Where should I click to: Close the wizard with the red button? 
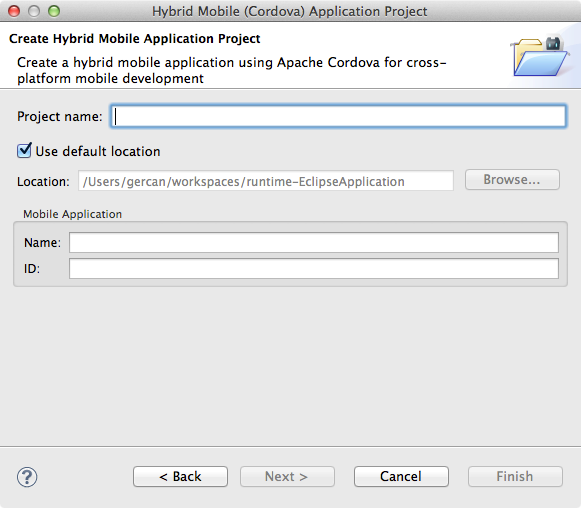tap(14, 11)
